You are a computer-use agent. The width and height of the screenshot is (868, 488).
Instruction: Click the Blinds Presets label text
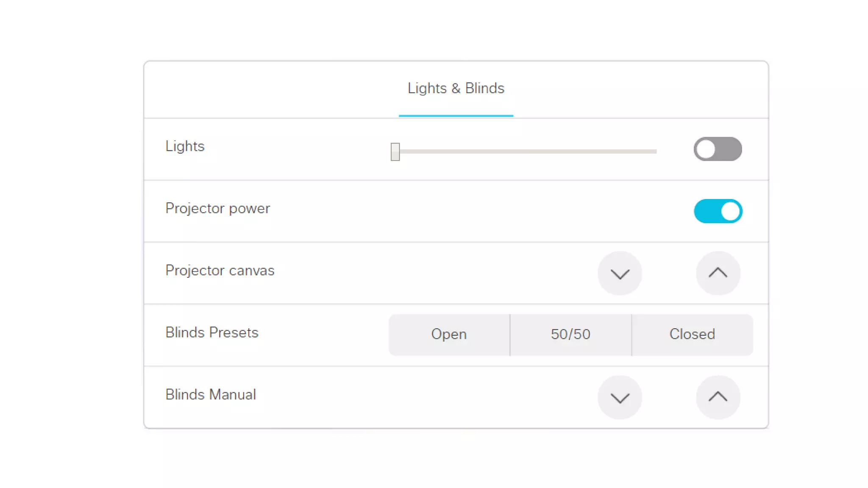coord(211,333)
